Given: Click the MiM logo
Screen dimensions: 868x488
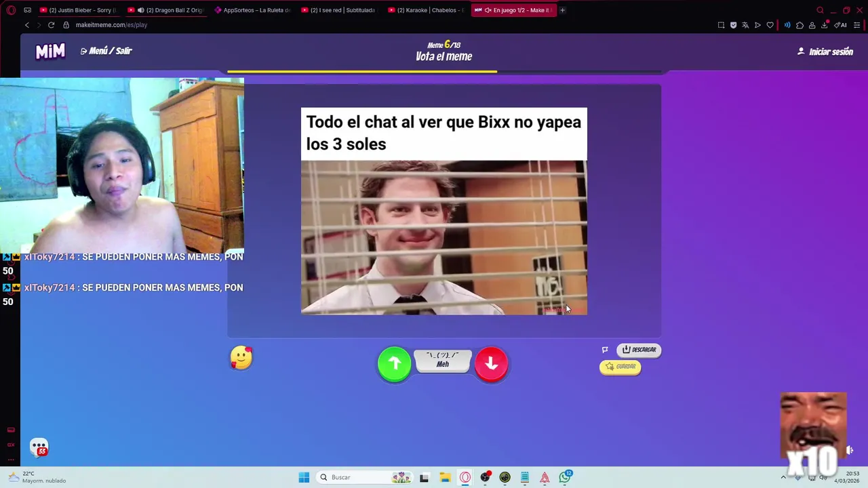Looking at the screenshot, I should click(50, 52).
